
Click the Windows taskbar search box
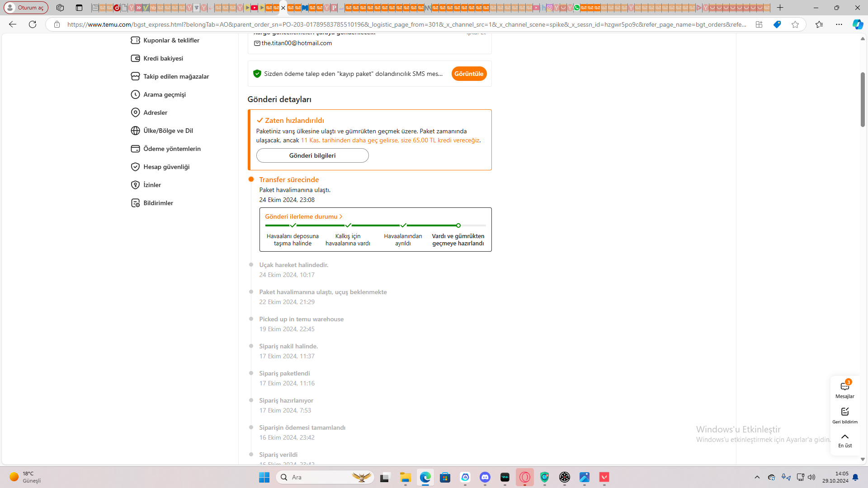(325, 477)
